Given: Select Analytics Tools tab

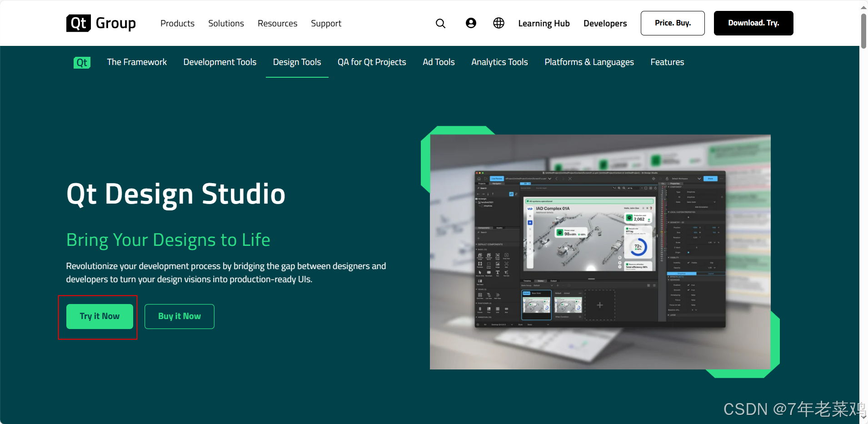Looking at the screenshot, I should point(499,62).
